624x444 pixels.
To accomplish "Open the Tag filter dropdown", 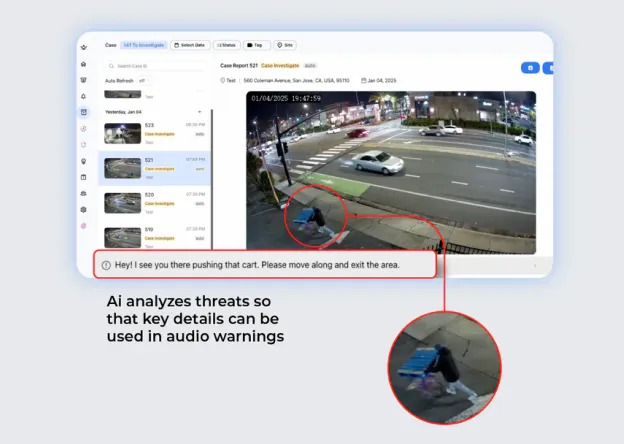I will [256, 45].
